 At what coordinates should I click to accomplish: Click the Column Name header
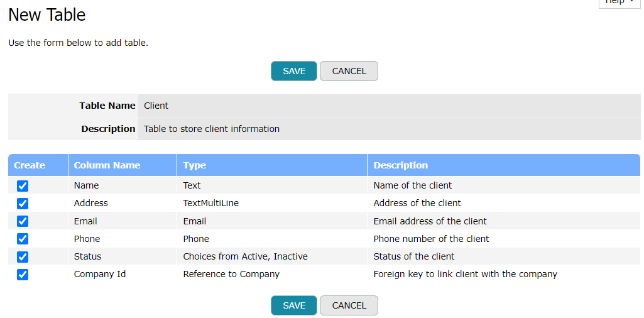(123, 165)
